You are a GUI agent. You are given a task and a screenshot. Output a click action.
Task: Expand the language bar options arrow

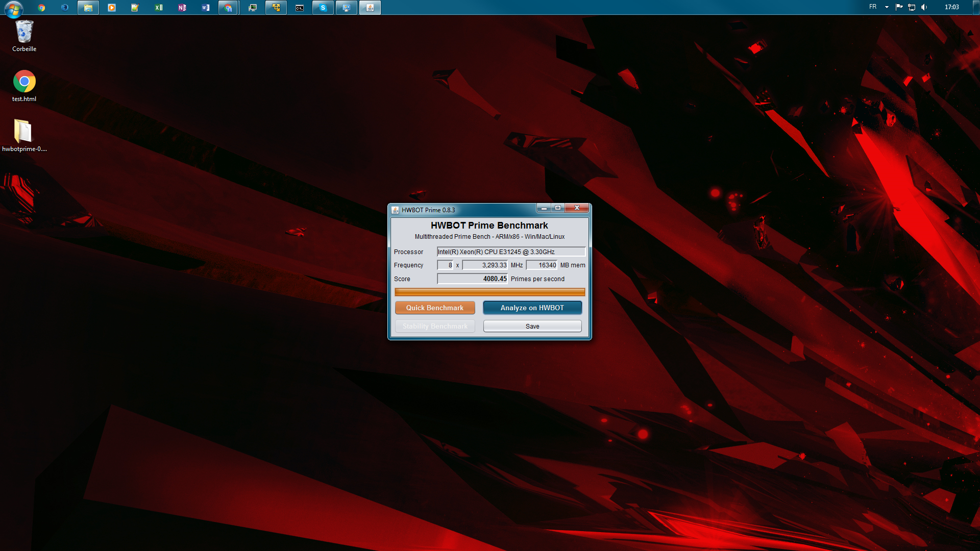click(x=887, y=7)
